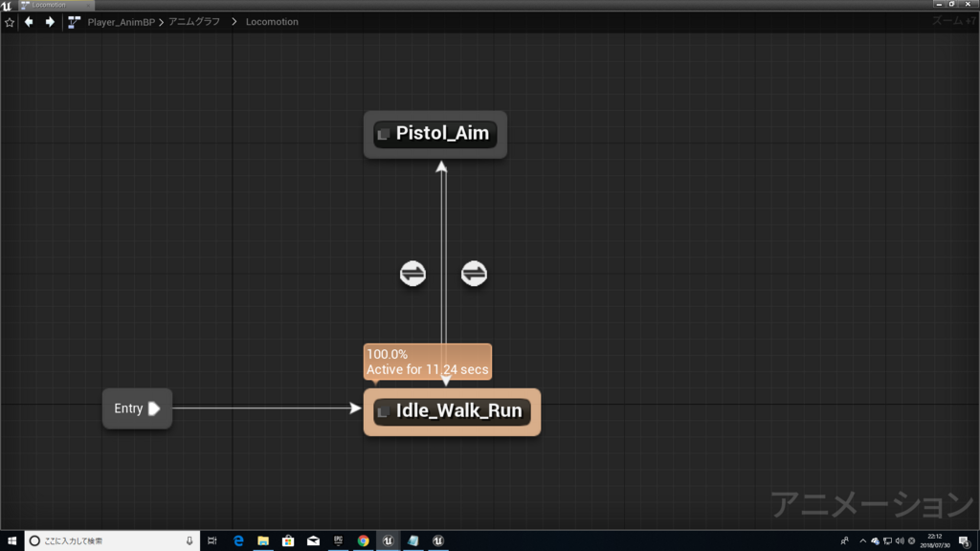The image size is (980, 551).
Task: Go back with the left arrow button
Action: [x=29, y=22]
